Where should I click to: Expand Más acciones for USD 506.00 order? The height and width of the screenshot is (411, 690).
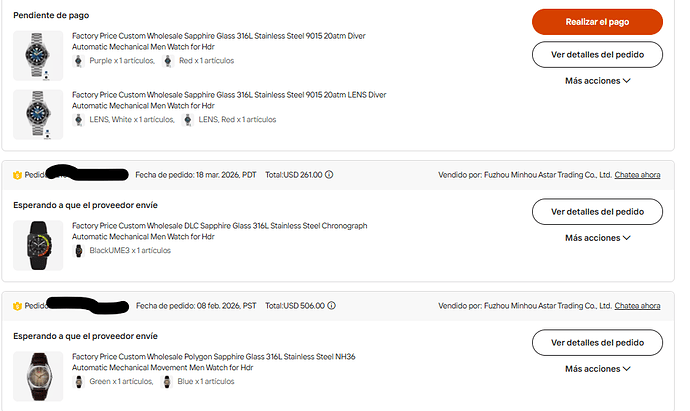[598, 369]
